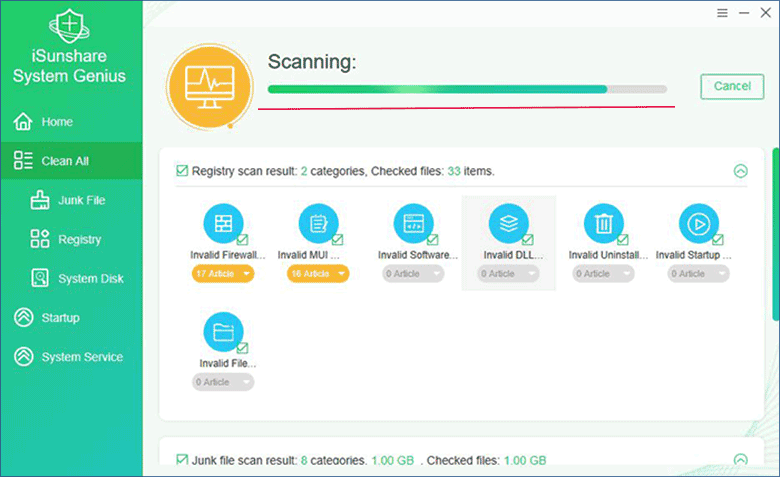Screen dimensions: 780x477
Task: Expand the 16 Article dropdown
Action: pyautogui.click(x=318, y=273)
